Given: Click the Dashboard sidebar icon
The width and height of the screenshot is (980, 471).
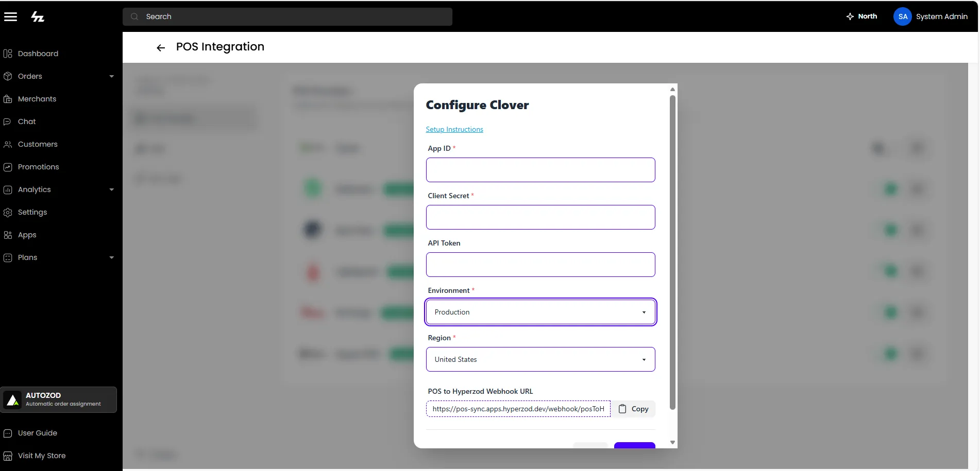Looking at the screenshot, I should click(x=8, y=54).
